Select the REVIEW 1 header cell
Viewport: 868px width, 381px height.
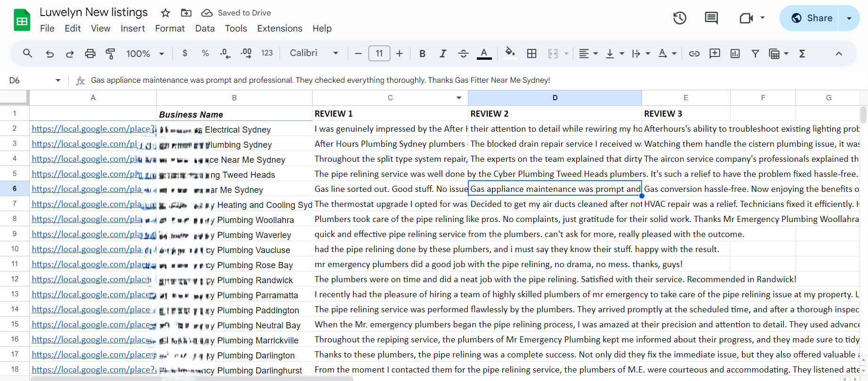[390, 114]
